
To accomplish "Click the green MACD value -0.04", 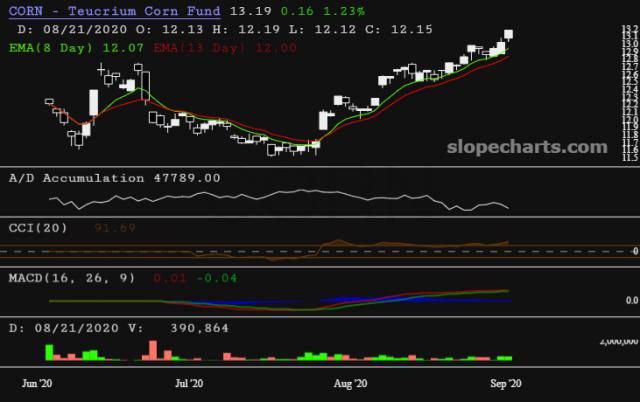I will pyautogui.click(x=217, y=278).
